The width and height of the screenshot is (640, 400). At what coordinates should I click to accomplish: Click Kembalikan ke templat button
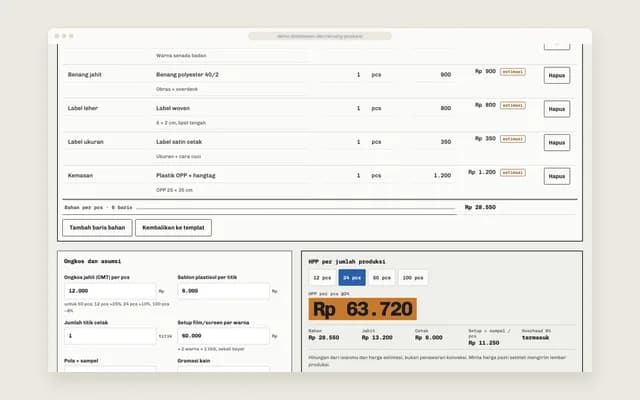[x=173, y=228]
